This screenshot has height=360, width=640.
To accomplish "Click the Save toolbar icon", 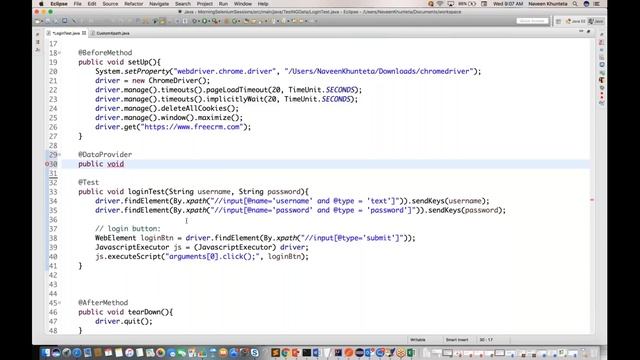I will coord(48,21).
